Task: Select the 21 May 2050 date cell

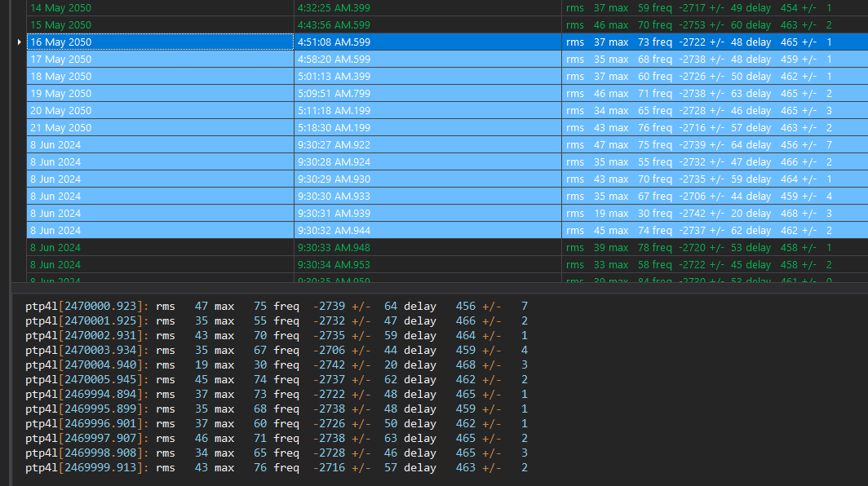Action: pyautogui.click(x=161, y=128)
